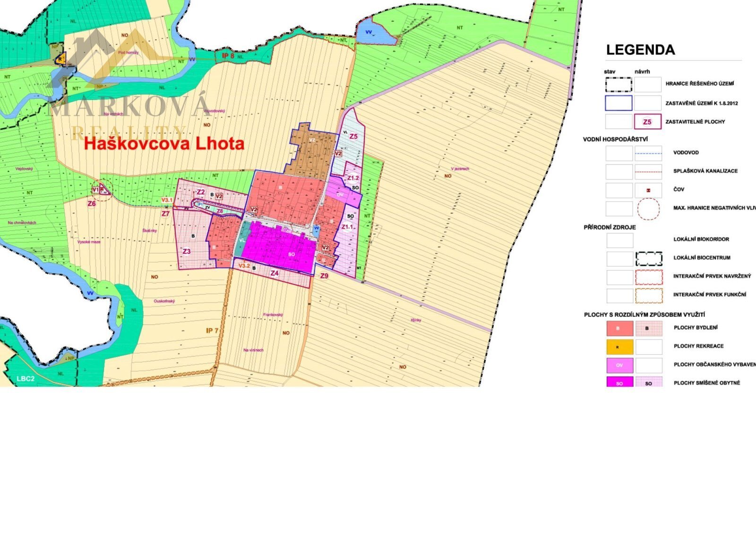
Task: Pick the pink OV legend swatch
Action: tap(619, 365)
